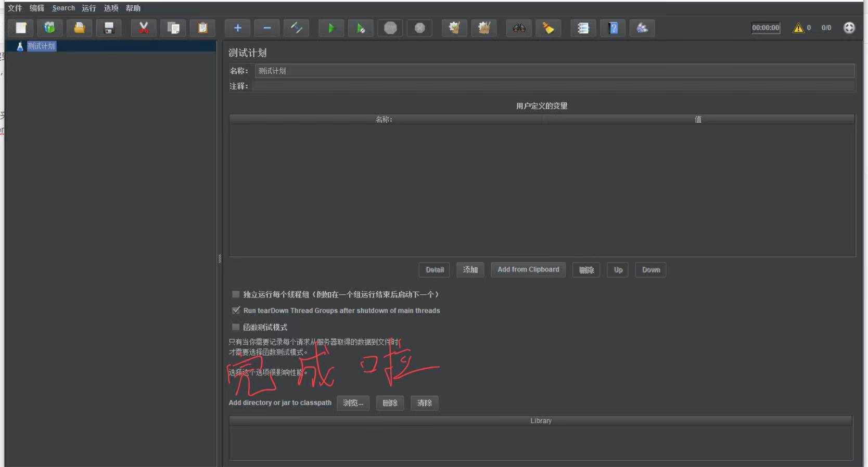This screenshot has height=467, width=868.
Task: Expand all tree nodes with plus icon
Action: click(237, 28)
